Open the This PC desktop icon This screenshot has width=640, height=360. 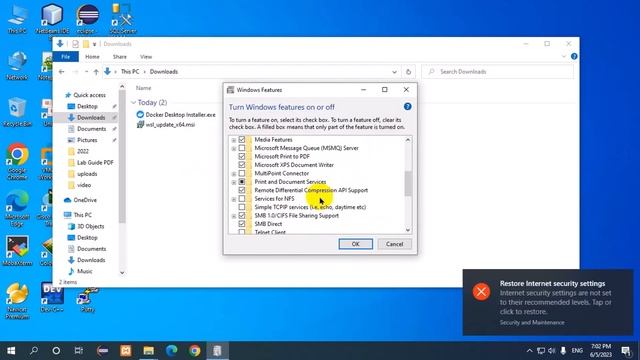[17, 18]
